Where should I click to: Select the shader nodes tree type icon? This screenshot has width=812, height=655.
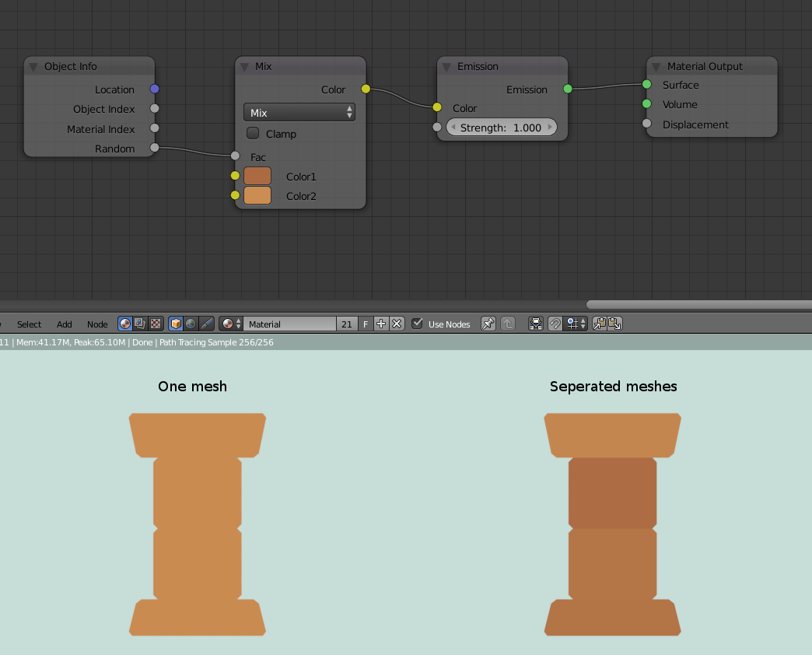click(x=125, y=324)
